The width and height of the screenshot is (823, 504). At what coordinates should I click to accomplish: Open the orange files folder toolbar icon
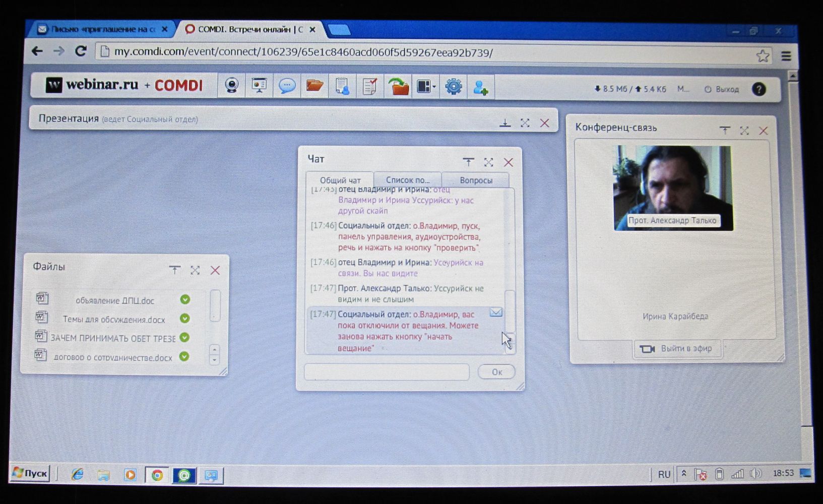tap(314, 86)
